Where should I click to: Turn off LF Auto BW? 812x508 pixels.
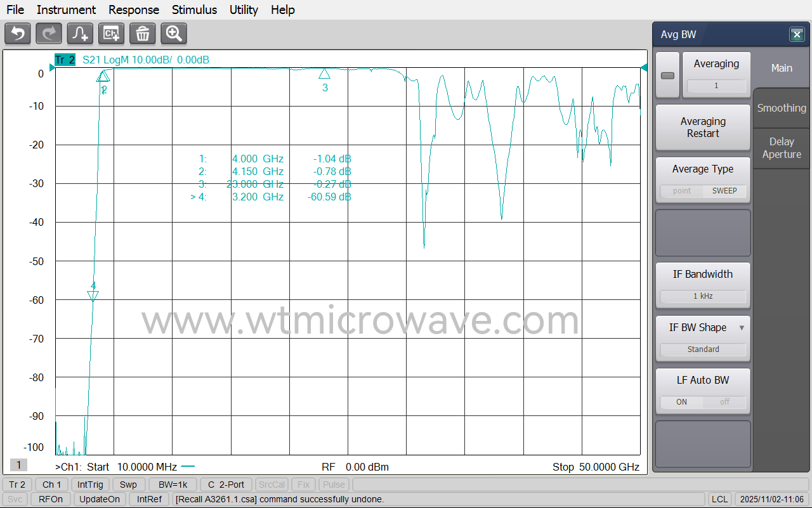pyautogui.click(x=725, y=401)
